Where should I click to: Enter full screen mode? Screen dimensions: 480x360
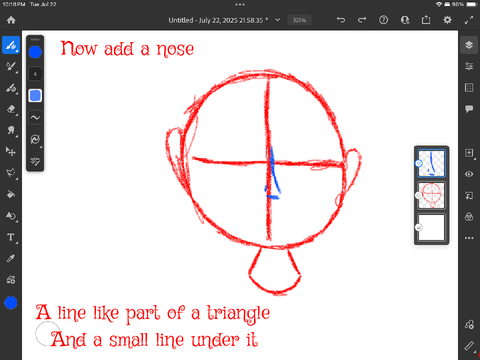click(469, 20)
